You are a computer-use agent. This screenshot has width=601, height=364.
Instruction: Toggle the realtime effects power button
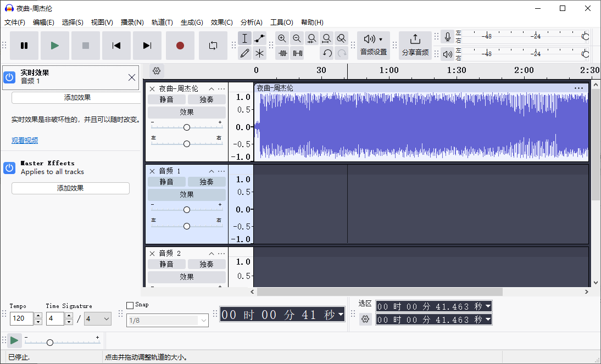coord(9,77)
